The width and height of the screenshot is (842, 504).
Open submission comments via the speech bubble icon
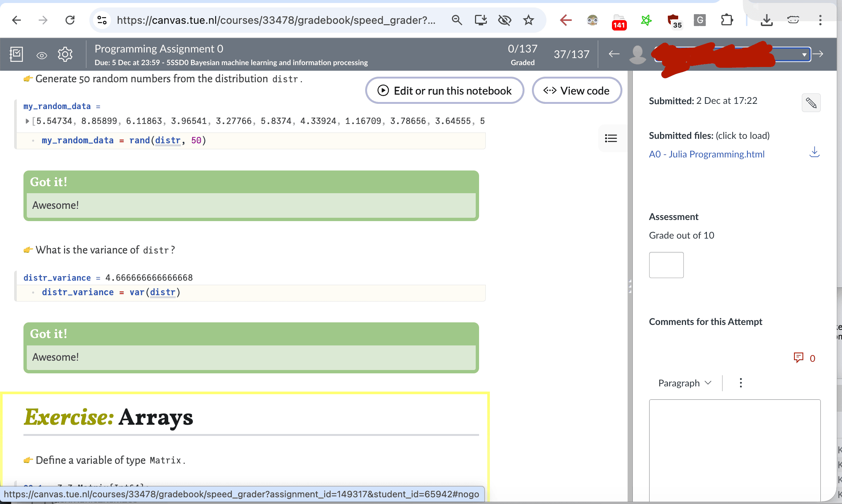click(x=799, y=358)
